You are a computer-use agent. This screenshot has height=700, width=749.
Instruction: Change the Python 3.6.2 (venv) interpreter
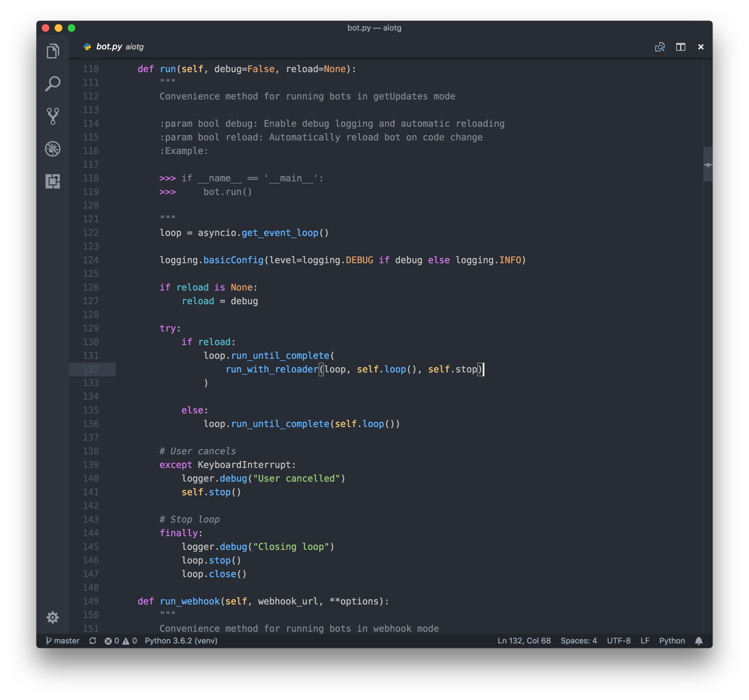click(x=181, y=641)
